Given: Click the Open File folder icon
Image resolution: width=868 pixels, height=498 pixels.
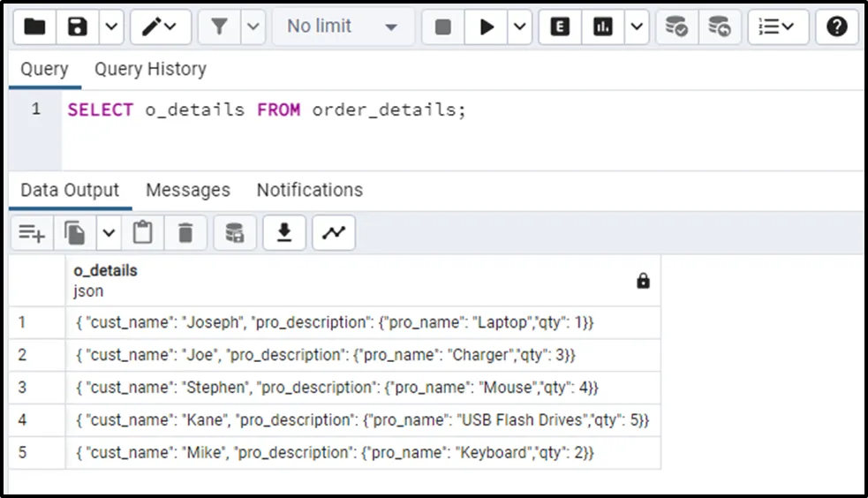Looking at the screenshot, I should click(34, 26).
